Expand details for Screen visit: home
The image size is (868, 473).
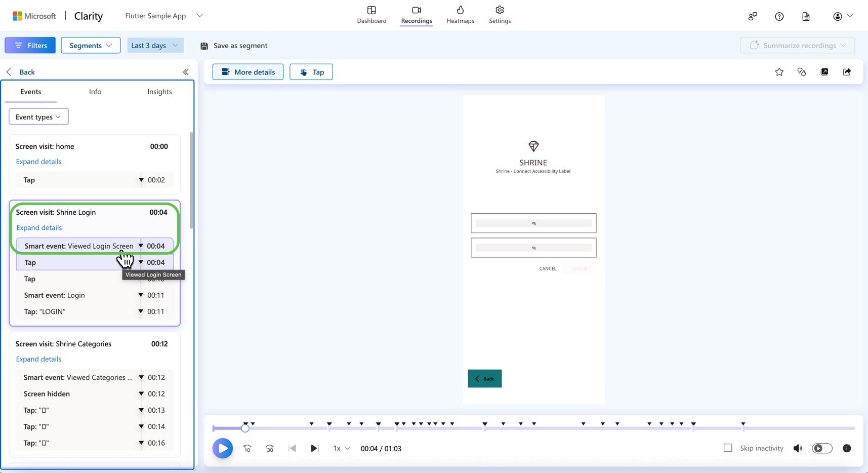point(38,162)
